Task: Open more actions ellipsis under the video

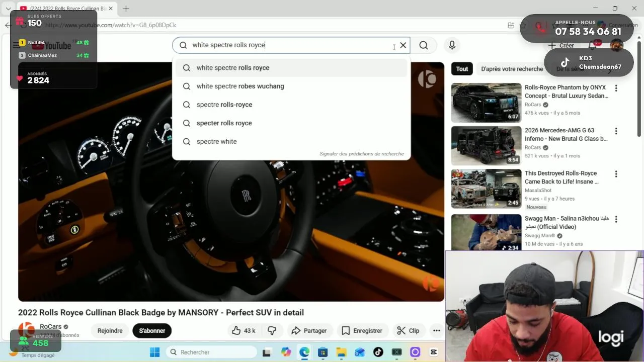Action: tap(436, 331)
